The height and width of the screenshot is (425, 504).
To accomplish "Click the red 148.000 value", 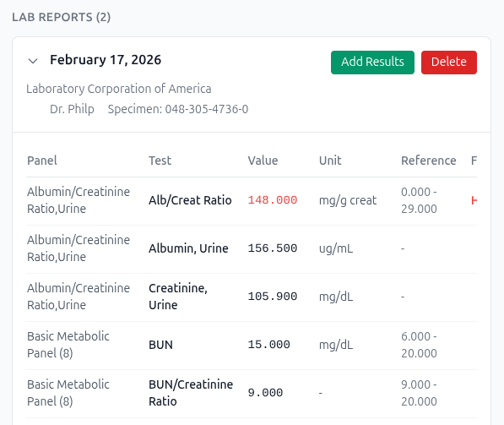I will (273, 200).
